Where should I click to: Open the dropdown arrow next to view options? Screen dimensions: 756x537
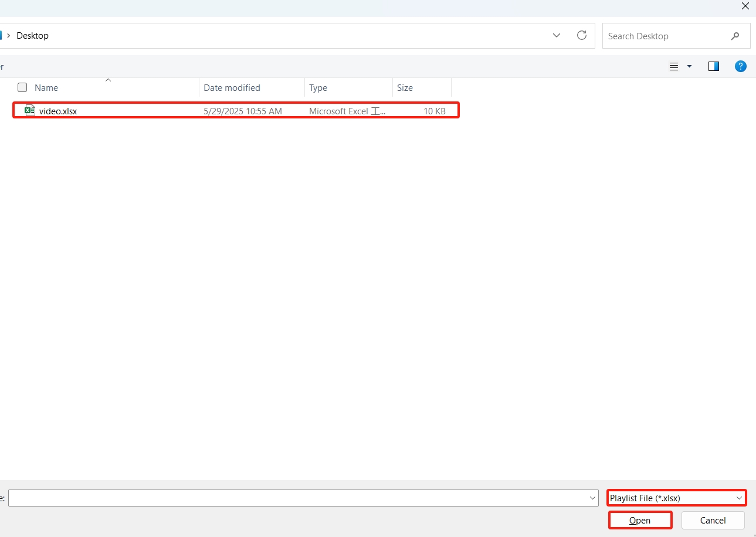689,67
